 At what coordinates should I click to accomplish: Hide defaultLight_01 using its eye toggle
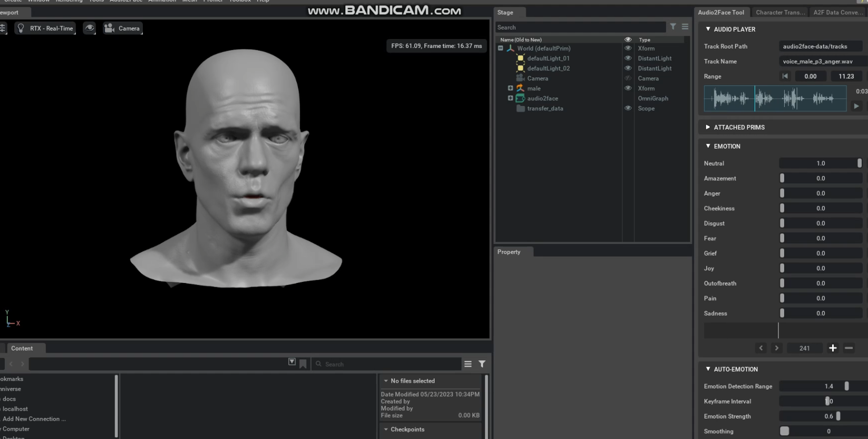[628, 58]
